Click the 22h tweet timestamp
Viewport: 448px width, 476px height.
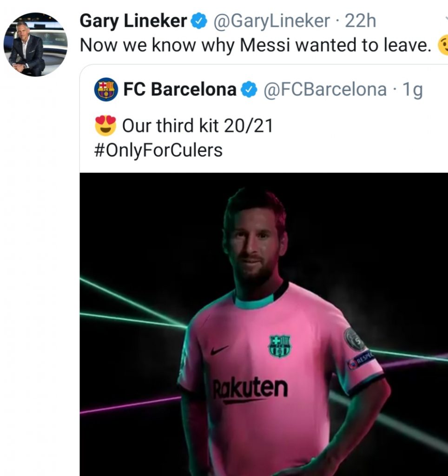tap(361, 21)
